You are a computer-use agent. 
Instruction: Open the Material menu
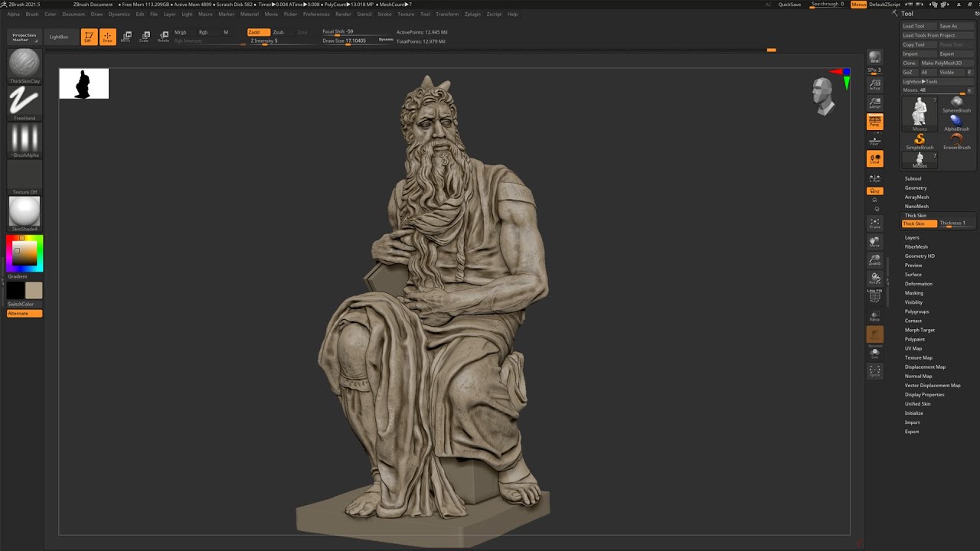click(250, 14)
